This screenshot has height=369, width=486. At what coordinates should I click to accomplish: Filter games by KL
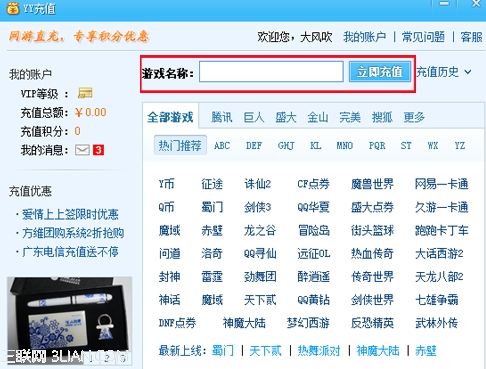pos(315,146)
